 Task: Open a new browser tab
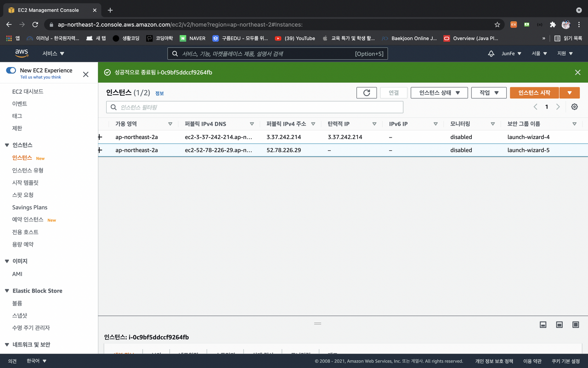point(110,10)
